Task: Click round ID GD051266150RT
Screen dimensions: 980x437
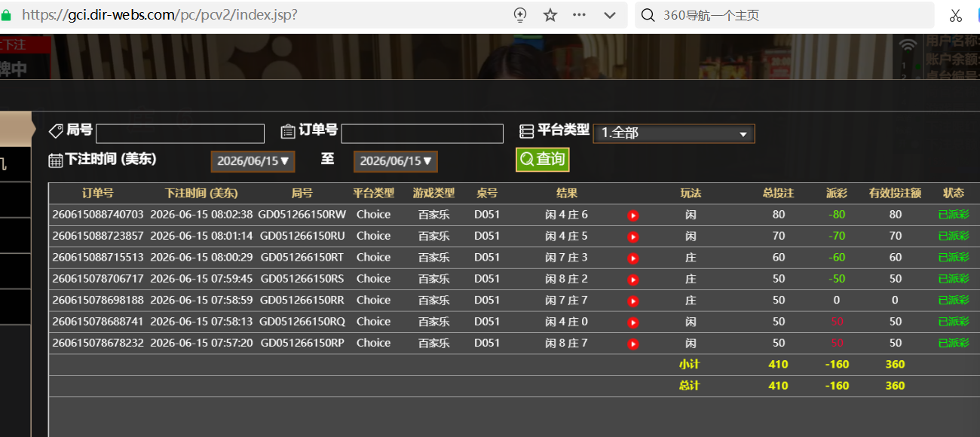Action: (x=302, y=257)
